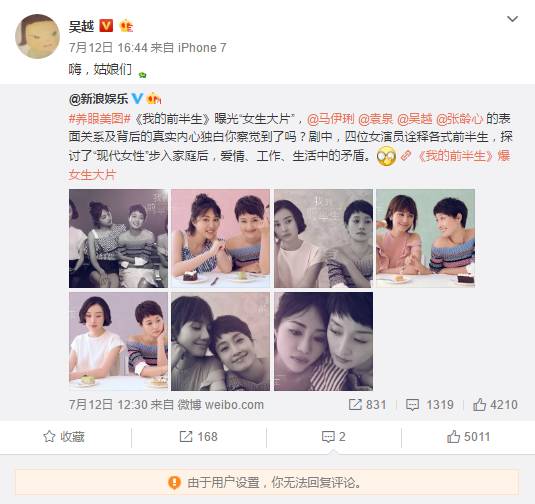Open the 吴越 username link

click(x=81, y=26)
